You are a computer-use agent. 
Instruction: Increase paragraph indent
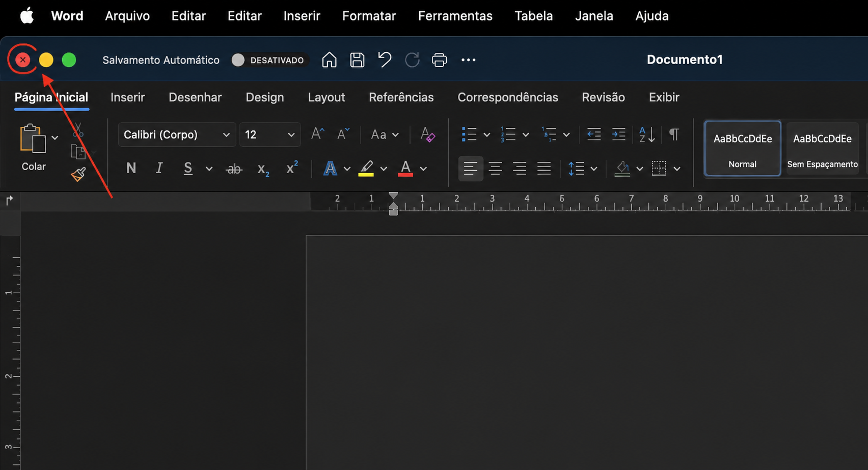tap(618, 134)
